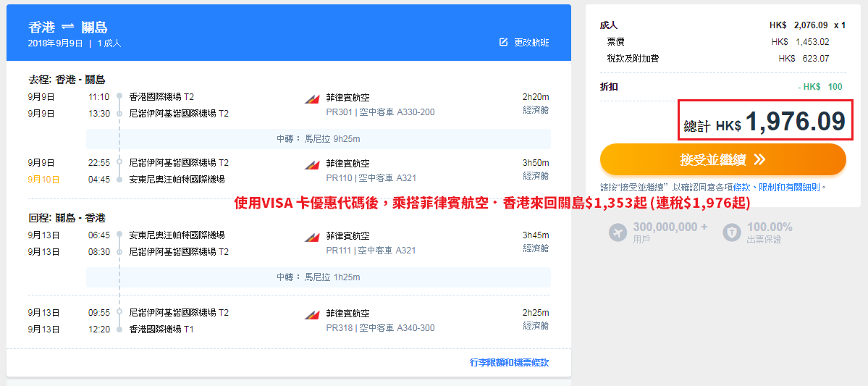Click the 3h45m flight duration
This screenshot has height=386, width=868.
click(536, 235)
